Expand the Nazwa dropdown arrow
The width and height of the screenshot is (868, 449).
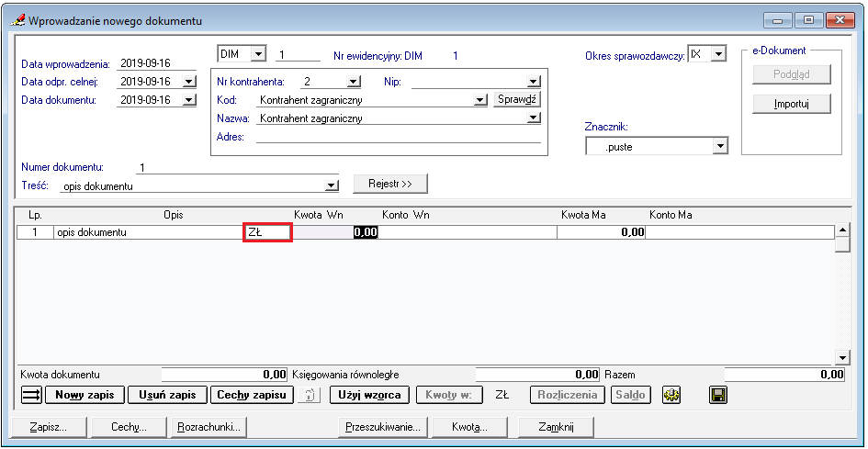tap(534, 118)
